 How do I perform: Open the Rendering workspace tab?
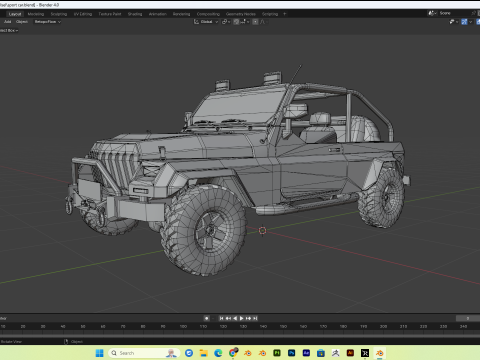tap(181, 14)
